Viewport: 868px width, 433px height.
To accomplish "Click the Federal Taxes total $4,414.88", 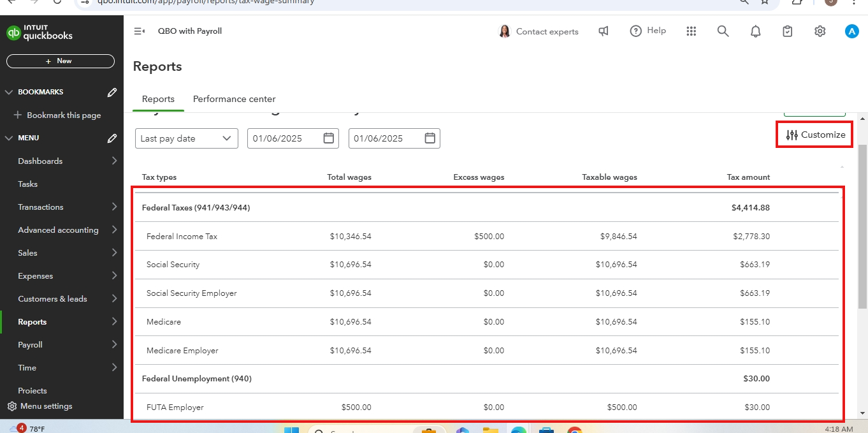I will click(751, 208).
